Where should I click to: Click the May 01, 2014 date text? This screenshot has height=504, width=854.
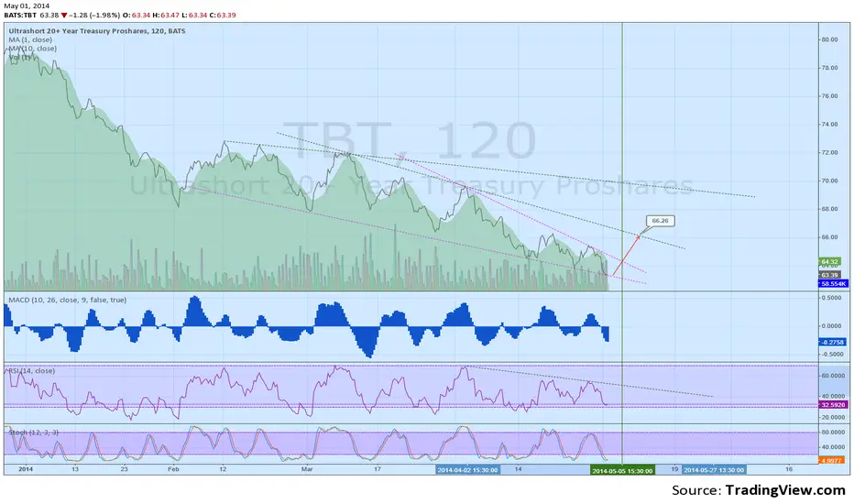(x=27, y=6)
